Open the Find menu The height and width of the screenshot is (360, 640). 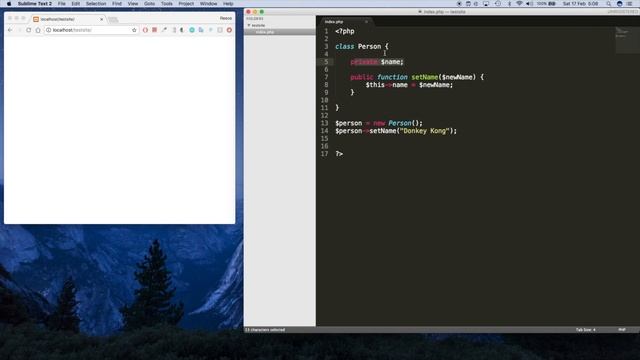pyautogui.click(x=117, y=4)
